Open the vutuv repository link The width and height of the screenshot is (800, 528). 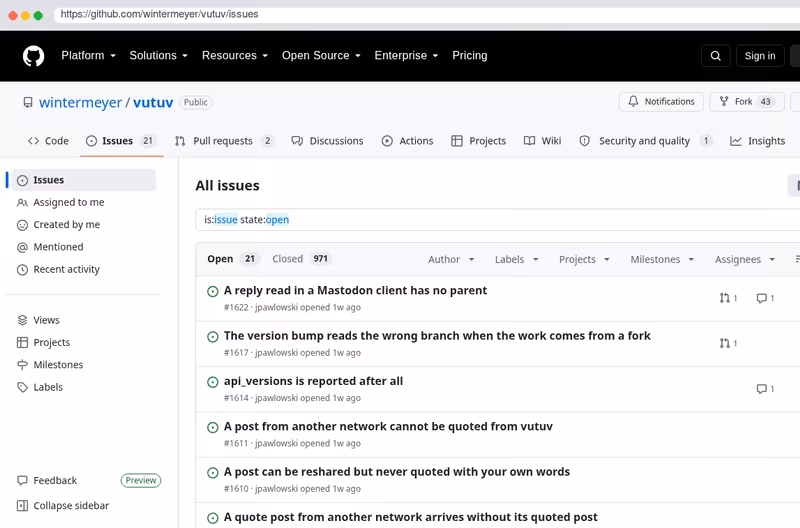tap(153, 103)
